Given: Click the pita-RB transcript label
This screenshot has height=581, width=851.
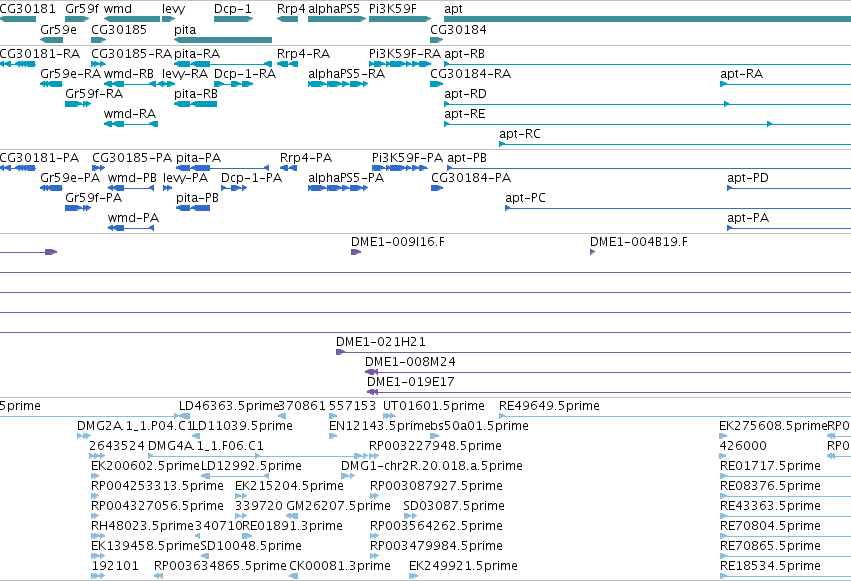Looking at the screenshot, I should [196, 94].
